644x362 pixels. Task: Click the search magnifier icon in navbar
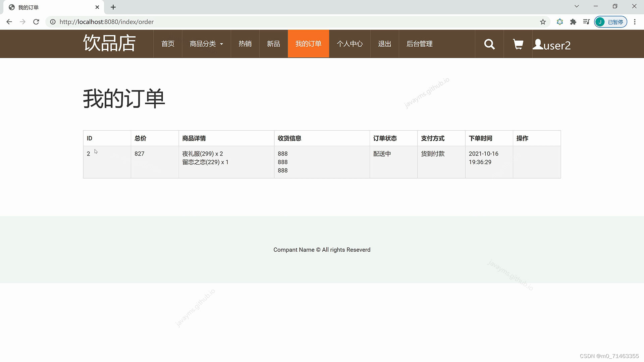(489, 44)
